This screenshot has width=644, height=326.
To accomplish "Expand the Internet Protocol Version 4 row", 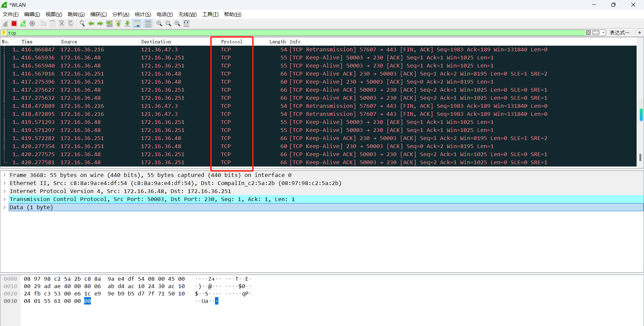I will click(4, 191).
